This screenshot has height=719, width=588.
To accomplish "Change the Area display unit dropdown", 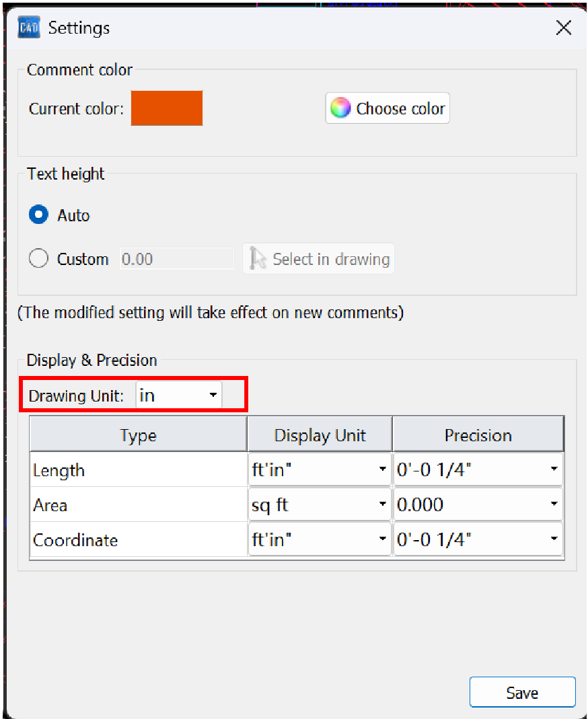I will 320,504.
